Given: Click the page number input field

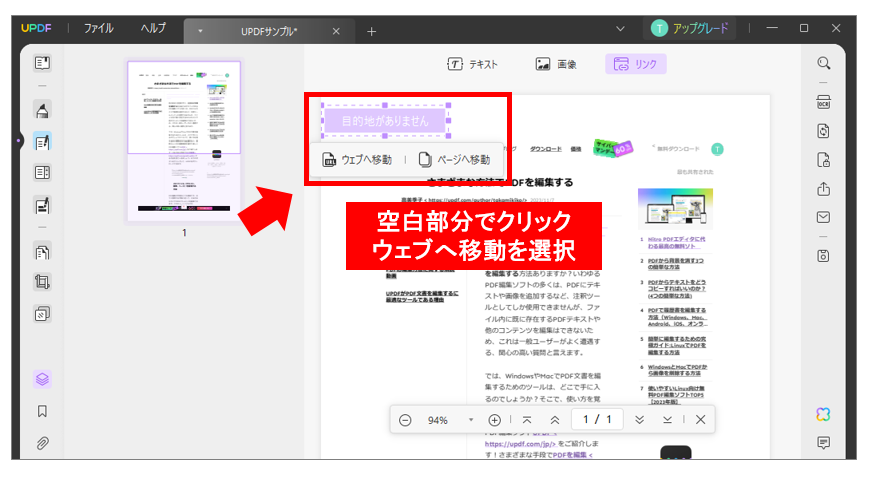Looking at the screenshot, I should pos(597,420).
